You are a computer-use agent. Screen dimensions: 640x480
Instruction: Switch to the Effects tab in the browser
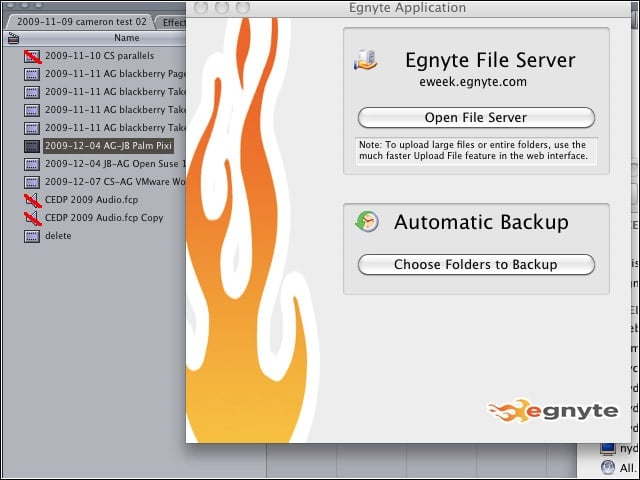[x=174, y=22]
